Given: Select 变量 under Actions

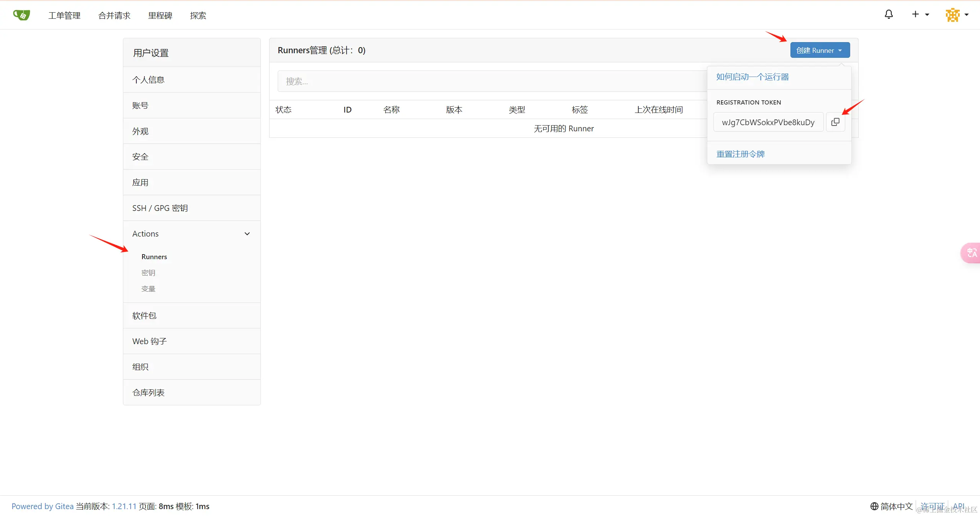Looking at the screenshot, I should point(148,289).
